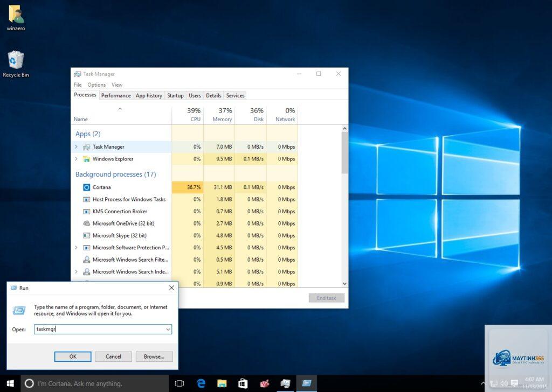Image resolution: width=552 pixels, height=392 pixels.
Task: Click the KMS Connection Broker icon
Action: click(x=86, y=211)
